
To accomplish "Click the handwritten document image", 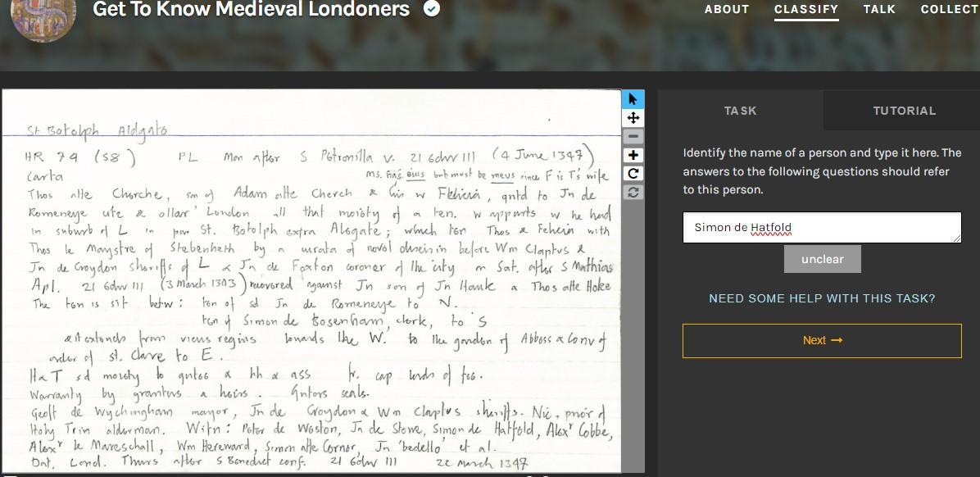I will click(x=311, y=280).
